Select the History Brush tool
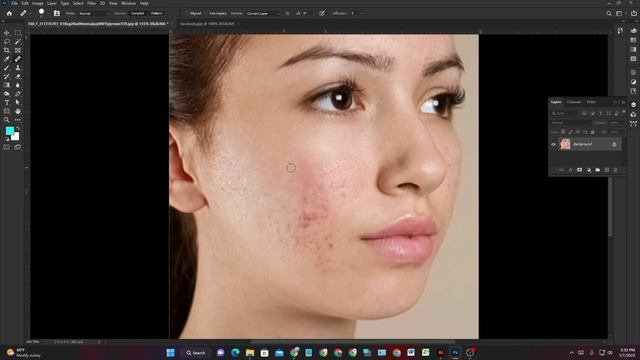The width and height of the screenshot is (640, 360). (x=7, y=76)
